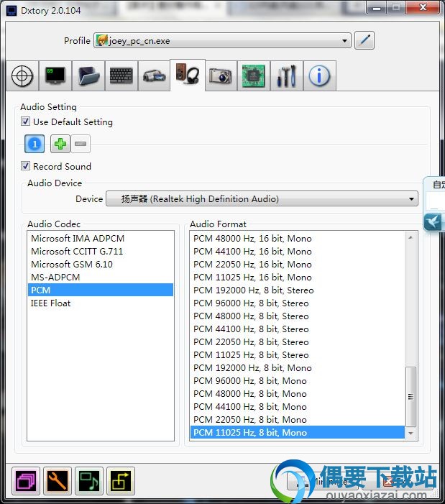Image resolution: width=445 pixels, height=504 pixels.
Task: Open the camcorder movie settings tab
Action: click(154, 76)
